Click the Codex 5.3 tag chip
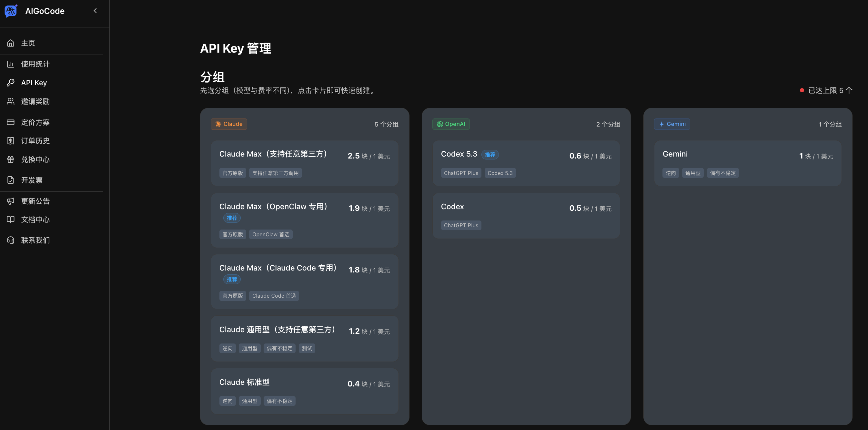Viewport: 868px width, 430px height. coord(500,173)
